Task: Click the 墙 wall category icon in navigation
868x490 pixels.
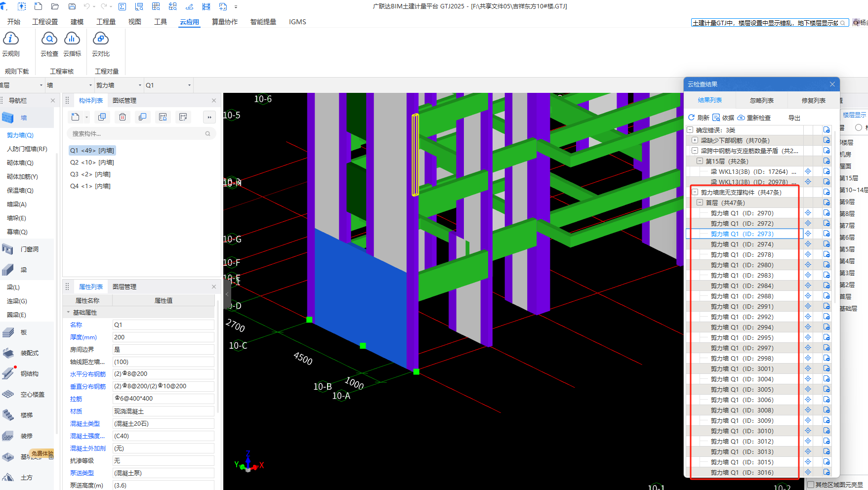Action: [x=8, y=118]
